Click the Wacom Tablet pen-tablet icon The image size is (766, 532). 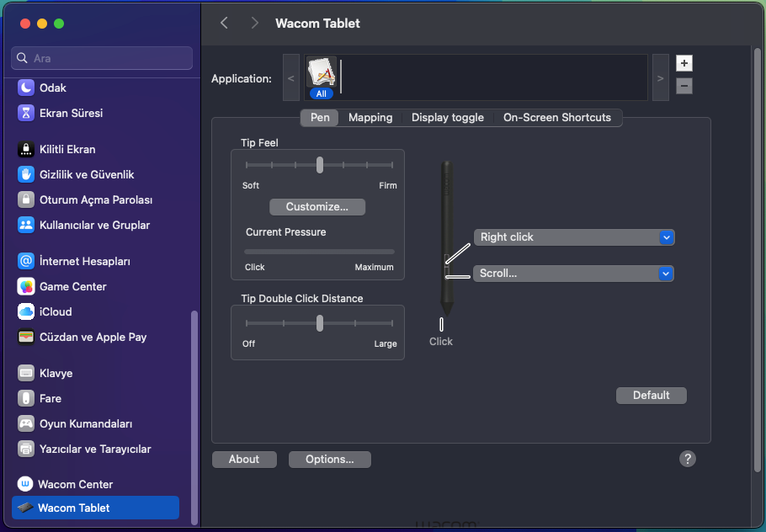tap(25, 508)
